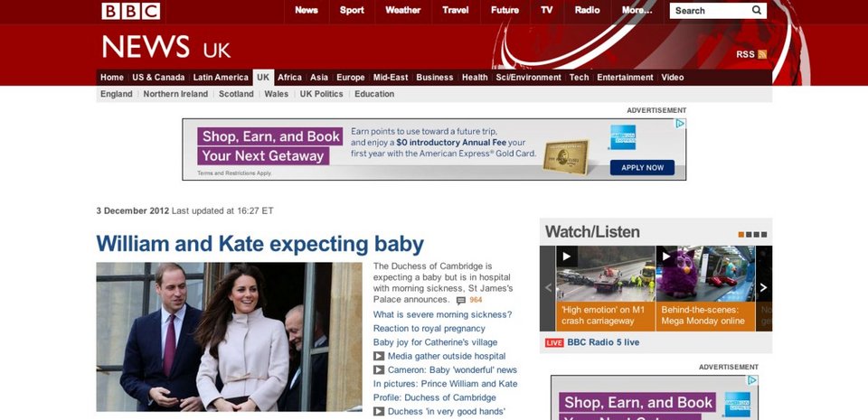868x420 pixels.
Task: Select last grey Watch/Listen page indicator
Action: tap(764, 235)
